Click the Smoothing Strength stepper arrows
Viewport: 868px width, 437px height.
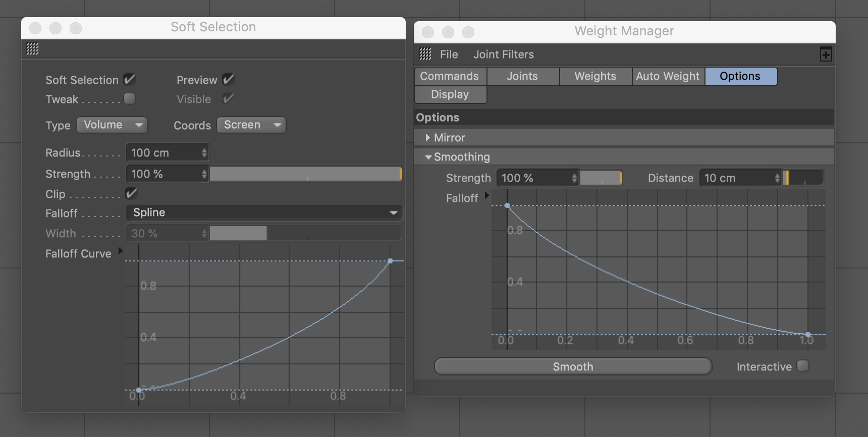point(574,178)
